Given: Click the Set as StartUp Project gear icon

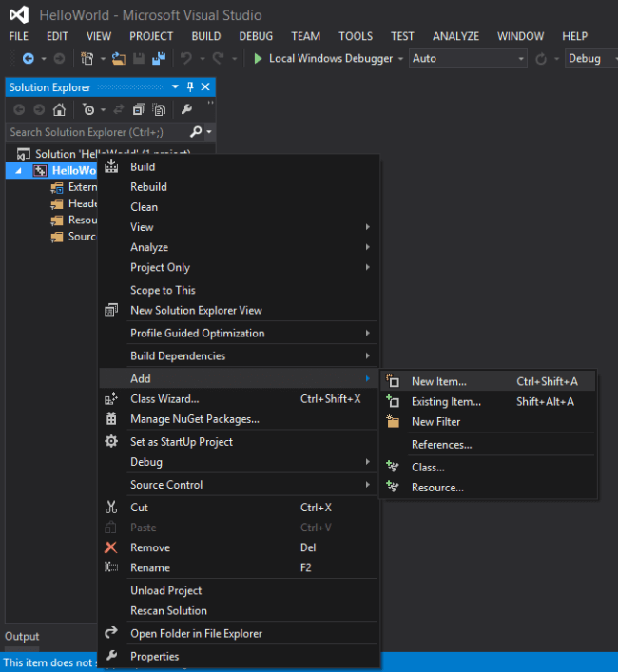Looking at the screenshot, I should click(x=111, y=441).
